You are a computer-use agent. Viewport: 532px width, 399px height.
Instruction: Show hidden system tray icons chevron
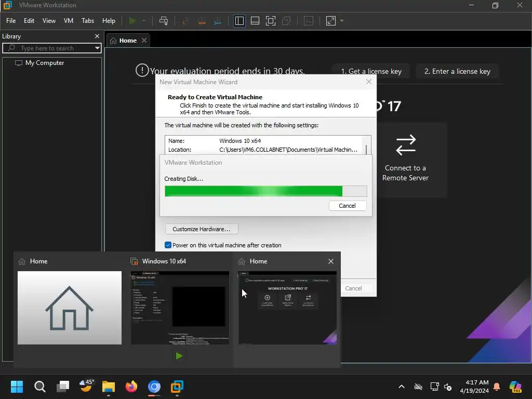(x=402, y=387)
